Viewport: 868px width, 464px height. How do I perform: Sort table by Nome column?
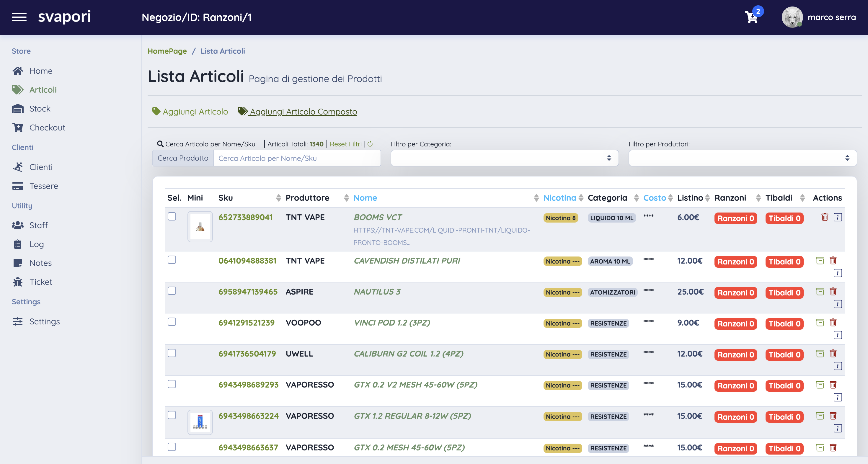coord(536,198)
